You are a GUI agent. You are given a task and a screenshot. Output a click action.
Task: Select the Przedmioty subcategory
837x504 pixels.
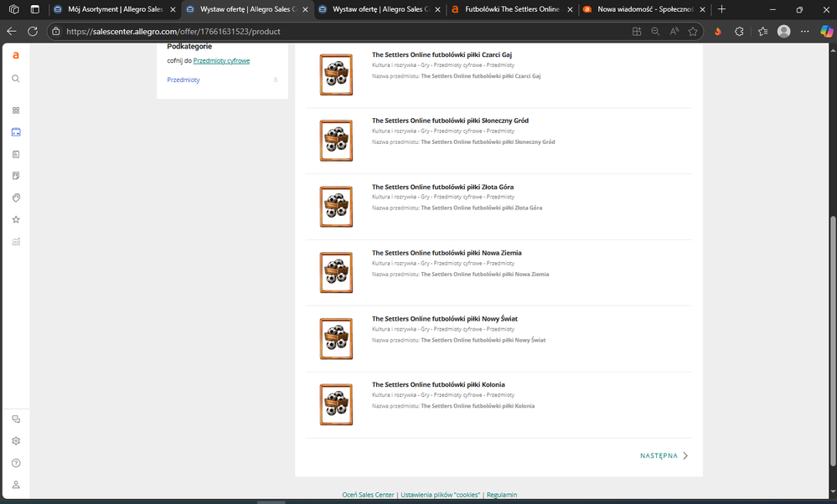(183, 80)
